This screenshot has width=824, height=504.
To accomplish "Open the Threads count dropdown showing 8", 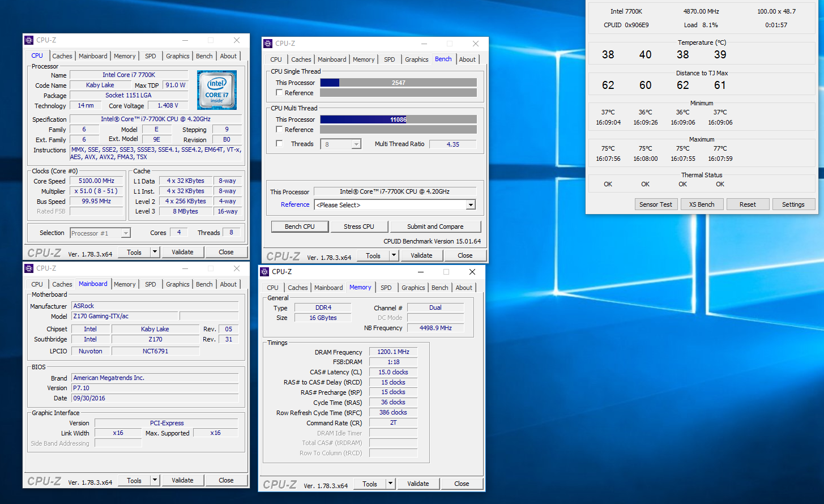I will [341, 144].
